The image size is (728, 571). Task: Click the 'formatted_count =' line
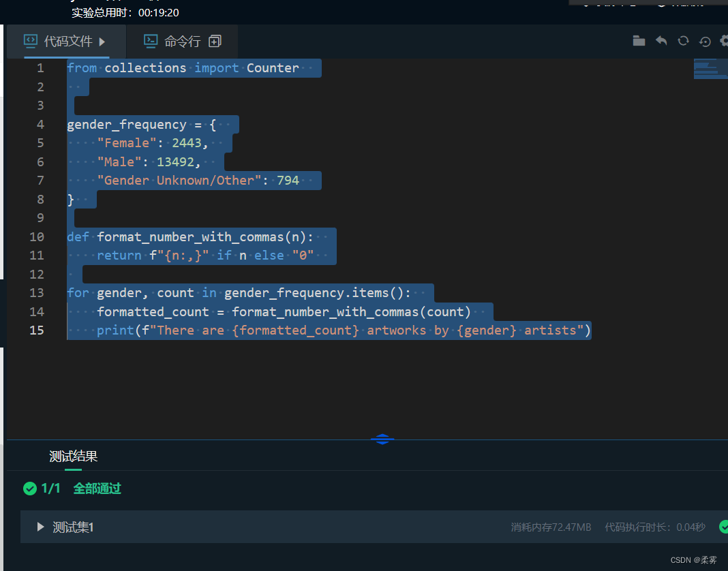[x=284, y=311]
